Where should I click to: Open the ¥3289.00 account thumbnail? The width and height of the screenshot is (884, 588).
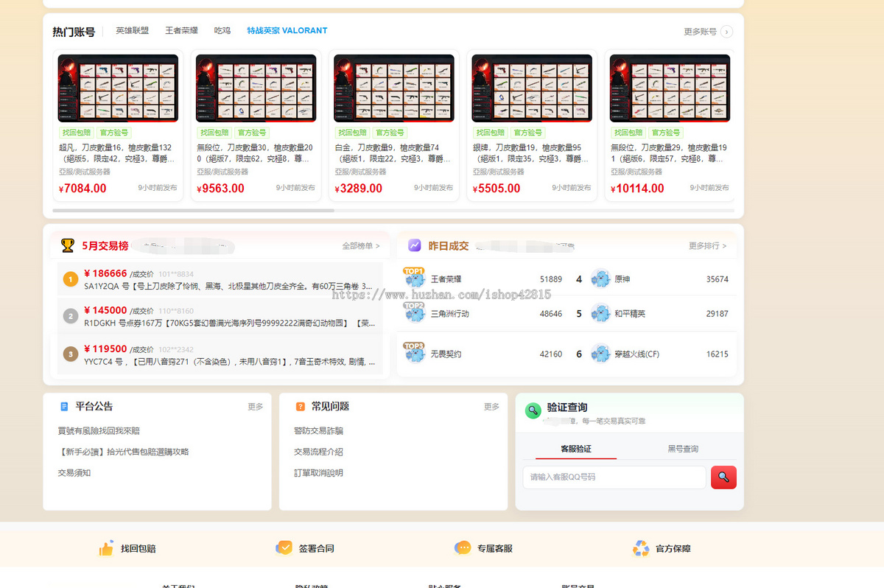coord(394,88)
